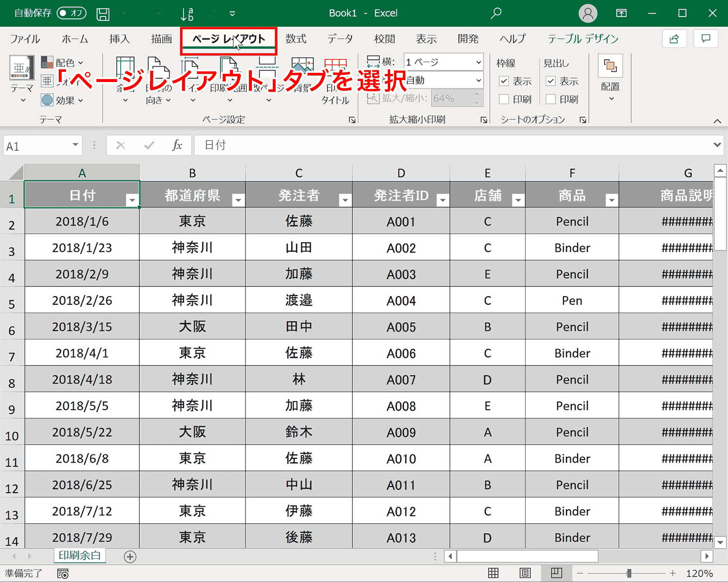Image resolution: width=728 pixels, height=582 pixels.
Task: Enable 見出し 印刷 headings print checkbox
Action: [551, 99]
